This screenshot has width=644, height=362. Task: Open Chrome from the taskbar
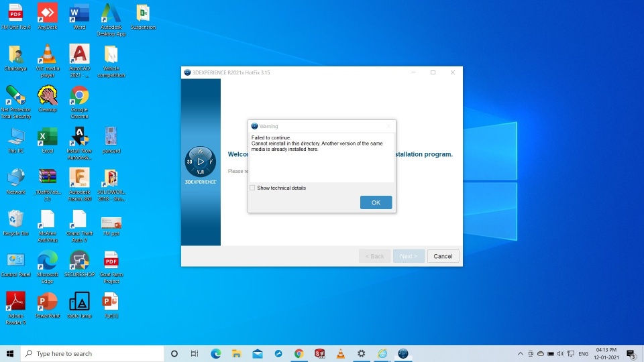299,353
